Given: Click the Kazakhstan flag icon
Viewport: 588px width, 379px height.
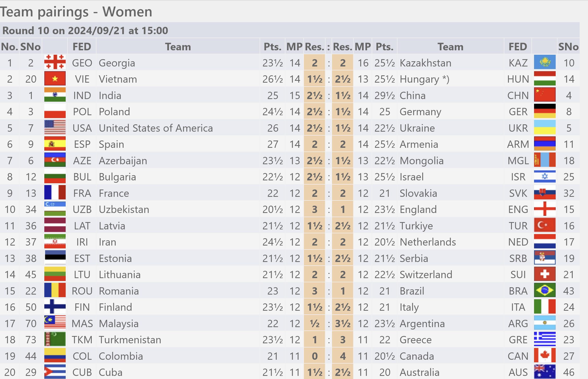Looking at the screenshot, I should pyautogui.click(x=544, y=62).
